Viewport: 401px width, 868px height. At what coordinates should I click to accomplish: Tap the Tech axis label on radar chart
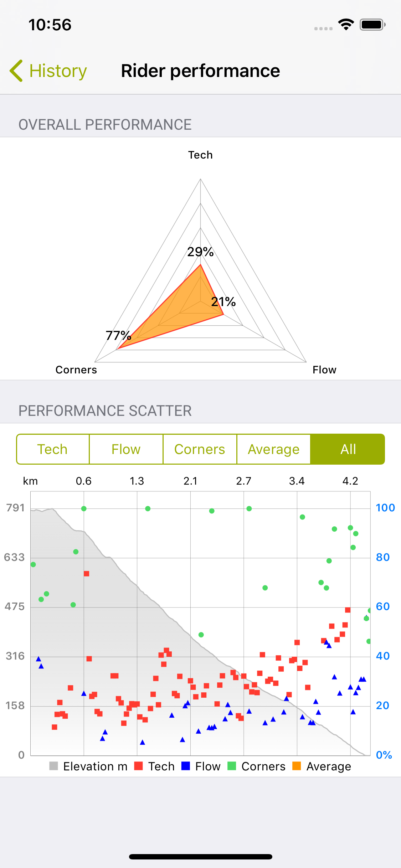point(200,155)
